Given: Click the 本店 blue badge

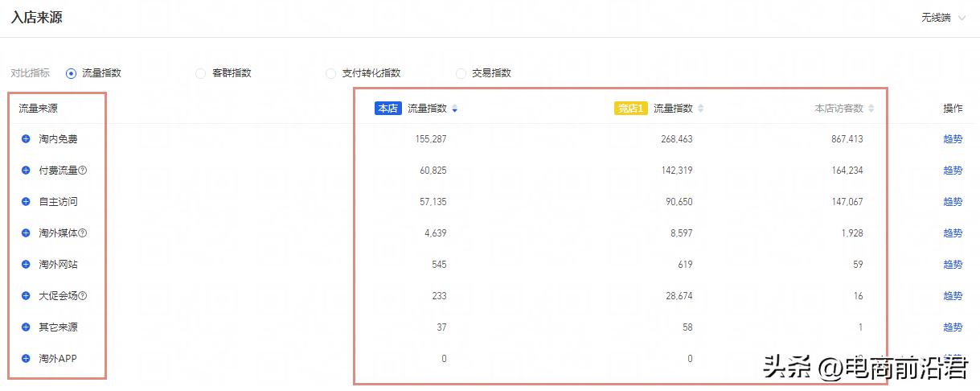Looking at the screenshot, I should (387, 109).
